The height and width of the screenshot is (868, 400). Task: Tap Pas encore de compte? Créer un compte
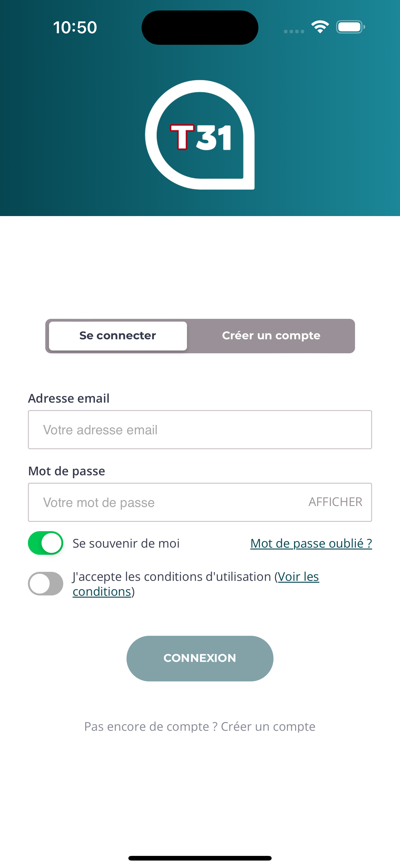pos(200,726)
